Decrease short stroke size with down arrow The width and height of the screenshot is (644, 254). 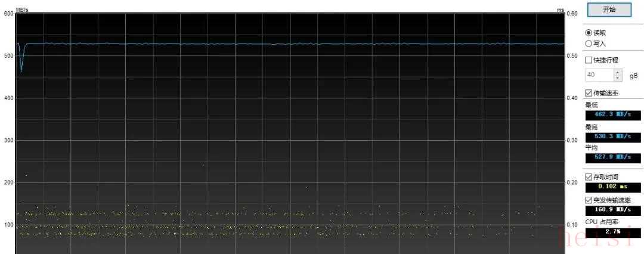click(617, 78)
